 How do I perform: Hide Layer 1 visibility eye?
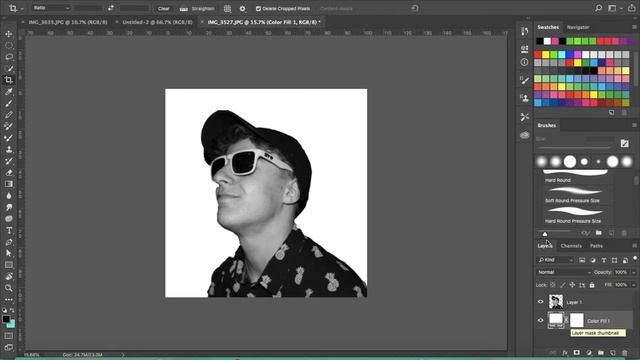[540, 302]
